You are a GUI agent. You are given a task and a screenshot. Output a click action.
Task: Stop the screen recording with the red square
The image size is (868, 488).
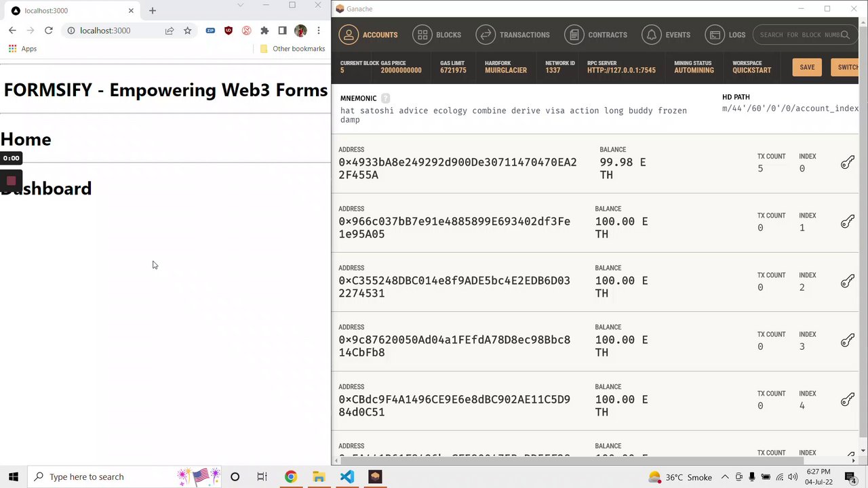point(11,181)
